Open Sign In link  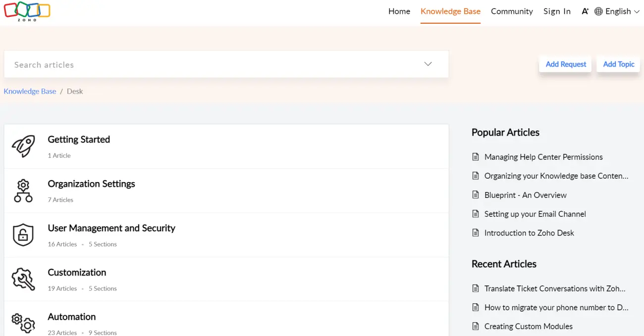point(557,11)
